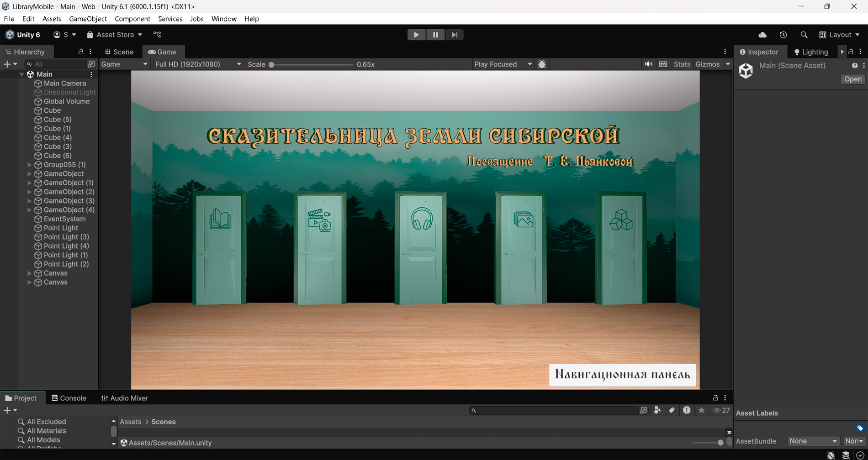
Task: Select Main Camera in Hierarchy
Action: [x=64, y=84]
